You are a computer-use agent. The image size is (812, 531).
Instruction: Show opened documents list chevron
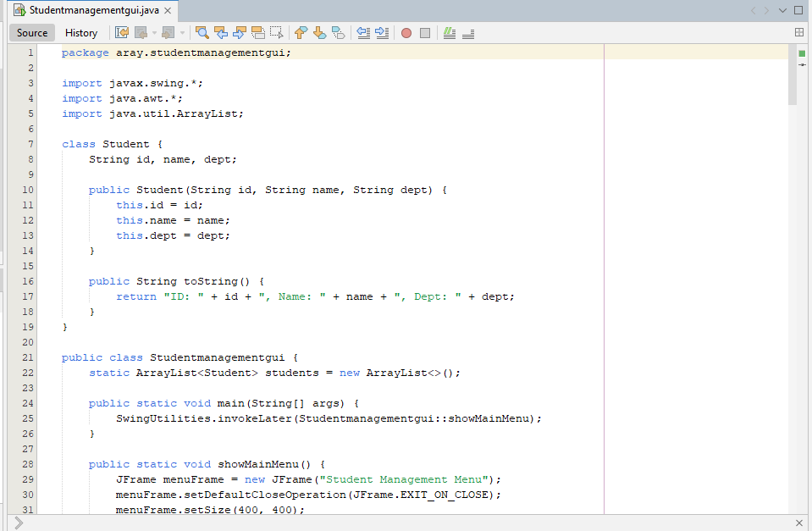pyautogui.click(x=782, y=10)
